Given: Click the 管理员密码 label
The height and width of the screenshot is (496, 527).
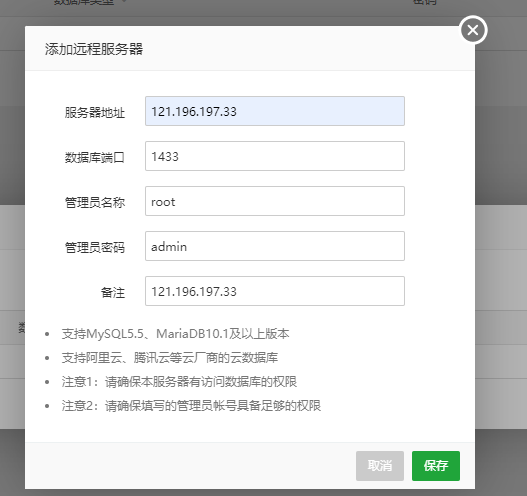Looking at the screenshot, I should coord(95,247).
